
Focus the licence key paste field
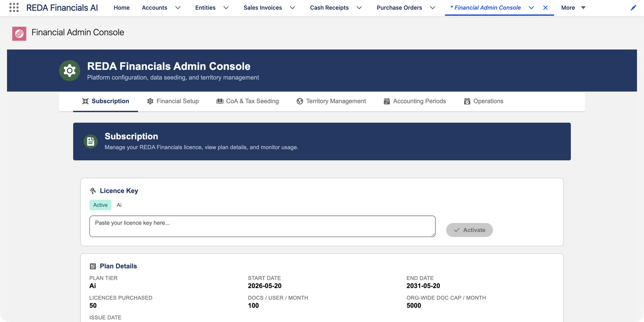point(262,226)
